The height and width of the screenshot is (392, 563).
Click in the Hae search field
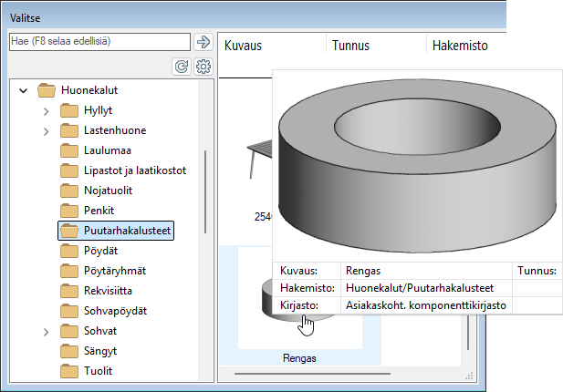click(x=98, y=42)
